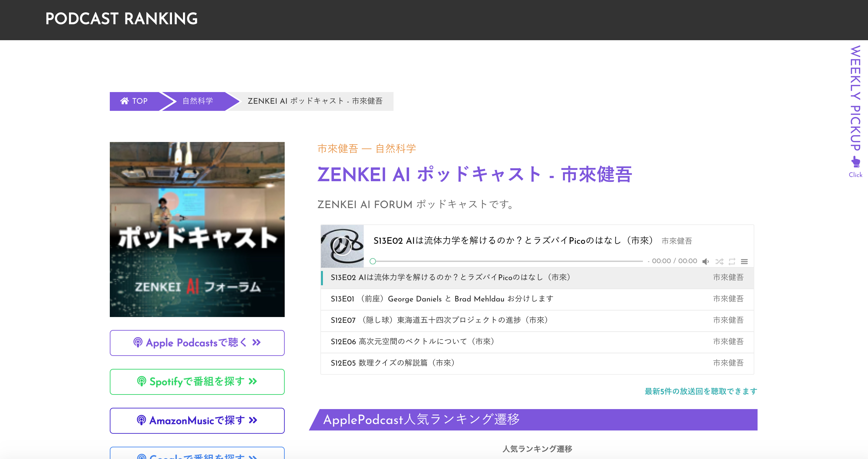Click ZENKEI AI ポッドキャスト breadcrumb item
The height and width of the screenshot is (459, 868).
click(315, 101)
